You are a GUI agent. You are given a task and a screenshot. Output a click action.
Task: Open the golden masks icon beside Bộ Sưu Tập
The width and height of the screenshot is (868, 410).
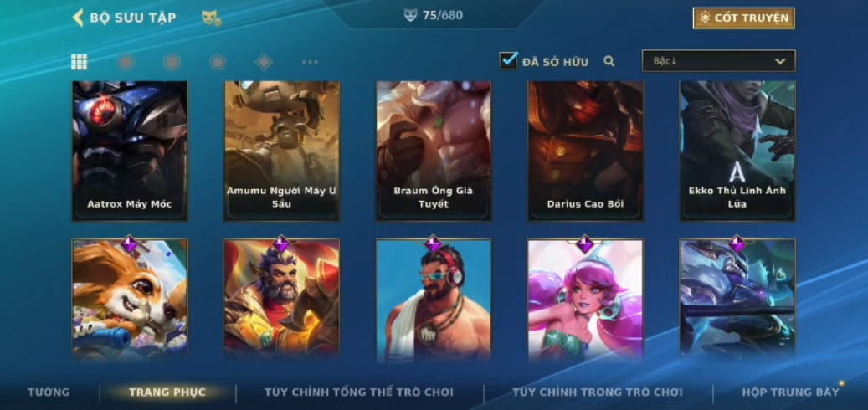click(x=212, y=18)
